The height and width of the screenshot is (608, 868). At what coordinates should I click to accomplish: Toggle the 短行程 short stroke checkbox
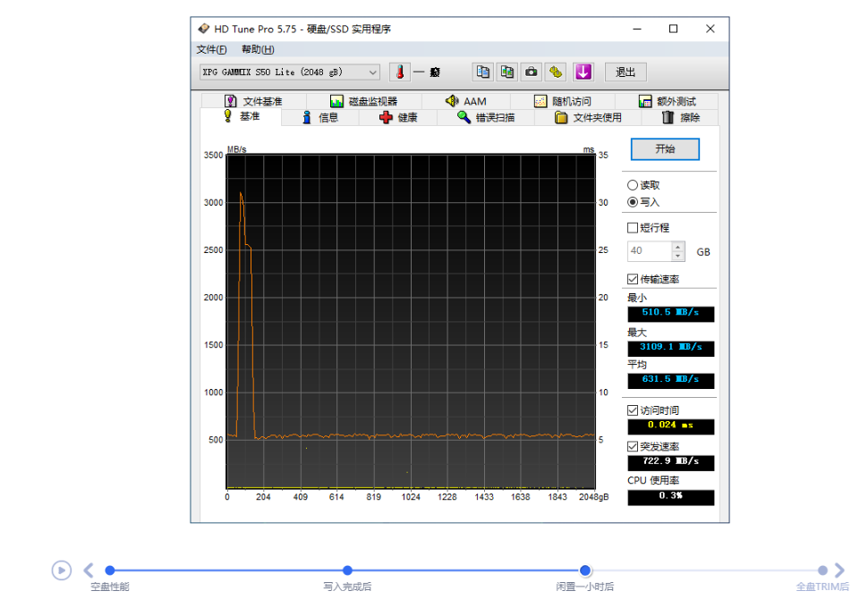click(632, 228)
